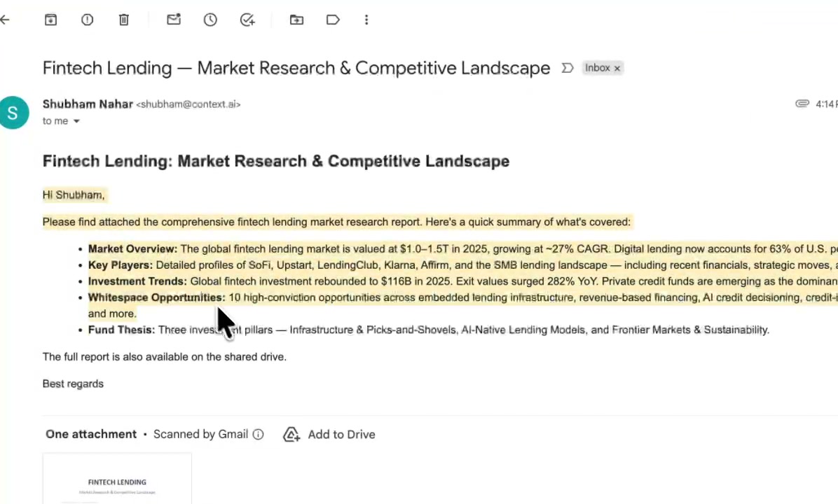Mark email as unread
This screenshot has height=504, width=838.
(x=174, y=20)
